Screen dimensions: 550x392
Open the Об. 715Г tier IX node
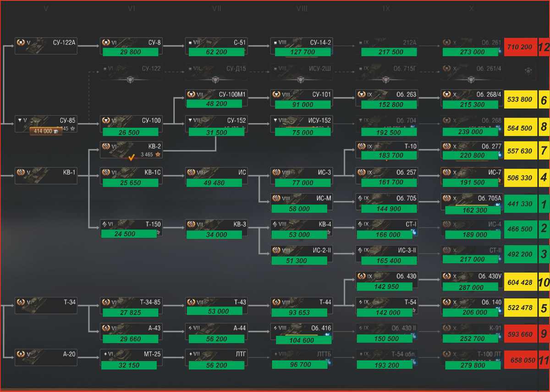(x=387, y=72)
